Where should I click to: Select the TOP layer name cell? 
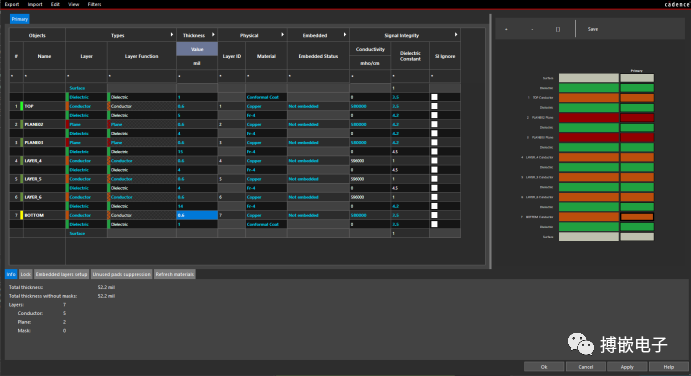pyautogui.click(x=44, y=106)
